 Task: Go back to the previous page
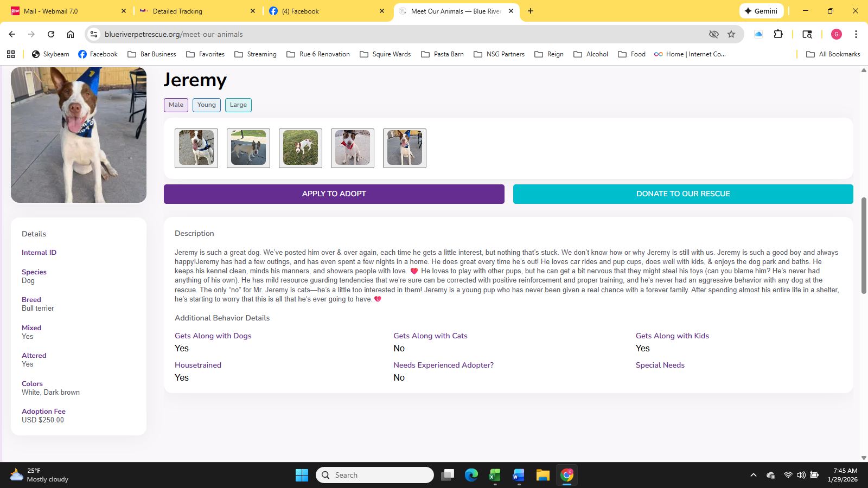(x=12, y=34)
